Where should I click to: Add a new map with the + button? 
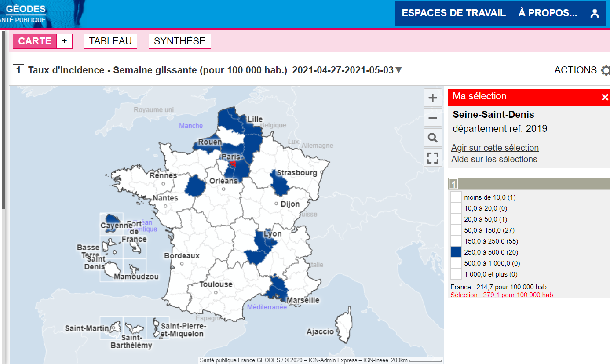[x=64, y=41]
